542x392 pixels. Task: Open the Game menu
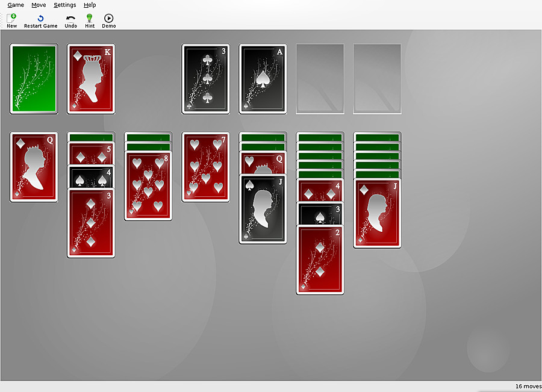tap(16, 5)
